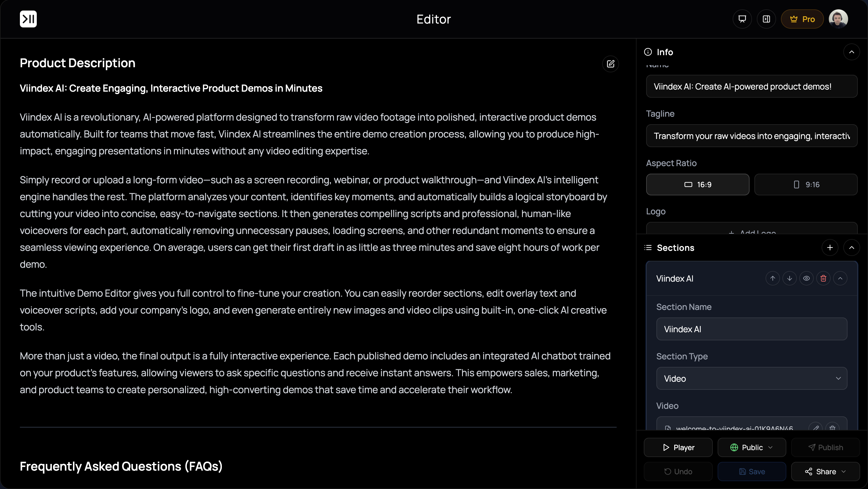Image resolution: width=868 pixels, height=489 pixels.
Task: Select the 16:9 aspect ratio
Action: 697,185
